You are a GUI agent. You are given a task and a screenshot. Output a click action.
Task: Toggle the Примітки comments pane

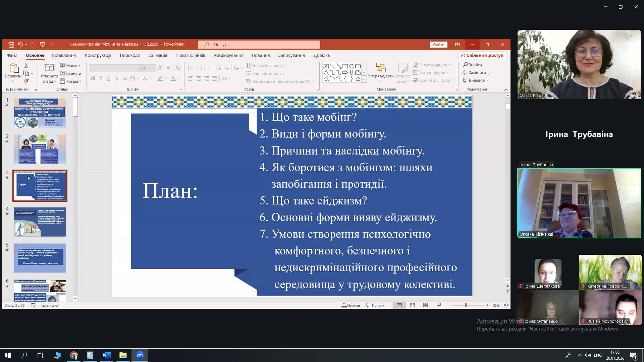click(x=376, y=305)
